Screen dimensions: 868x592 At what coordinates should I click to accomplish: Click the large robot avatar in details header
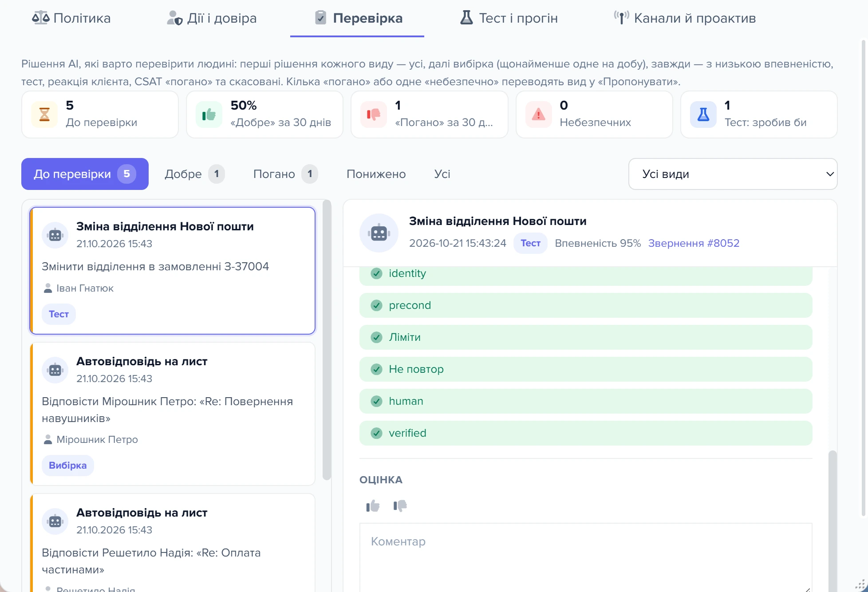379,233
